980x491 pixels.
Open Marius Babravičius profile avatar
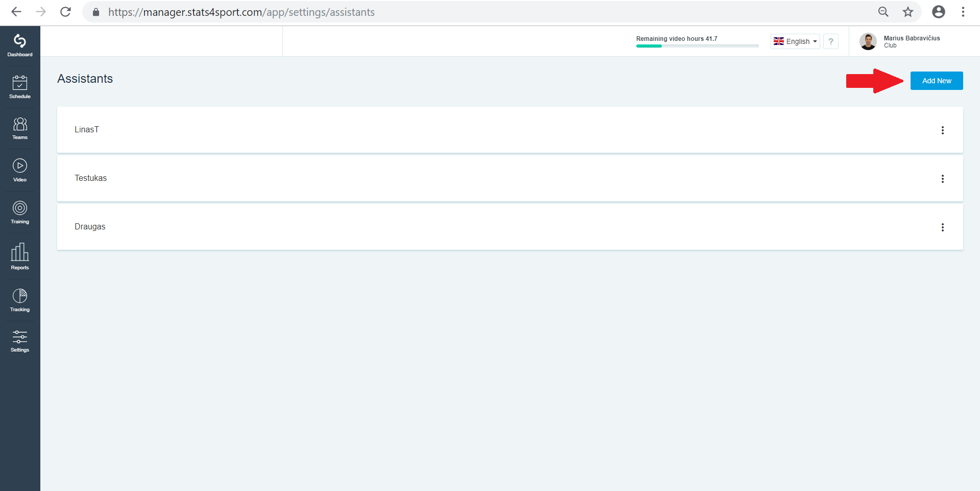pos(868,41)
